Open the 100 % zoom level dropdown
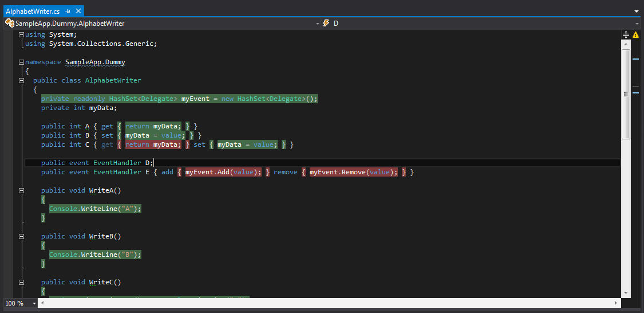Screen dimensions: 644x313 (x=34, y=303)
